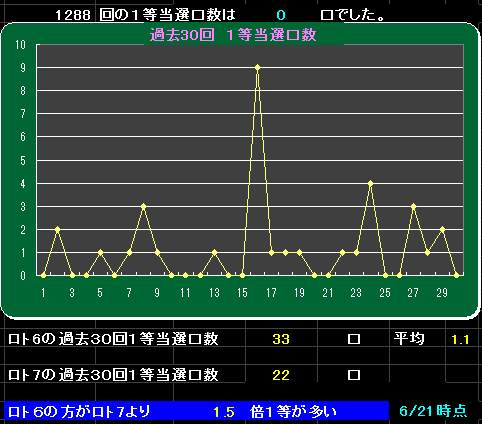Click the x-axis label 1
Image resolution: width=482 pixels, height=424 pixels.
click(x=43, y=293)
